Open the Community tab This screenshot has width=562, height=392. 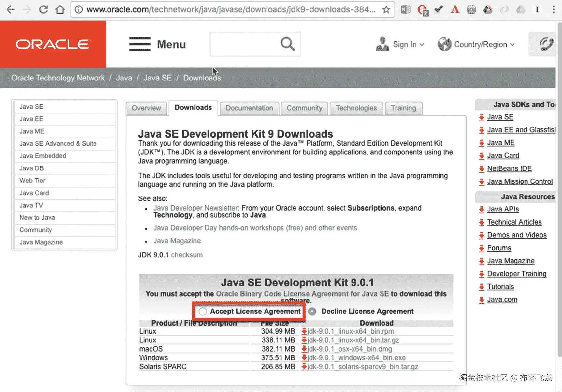tap(304, 108)
